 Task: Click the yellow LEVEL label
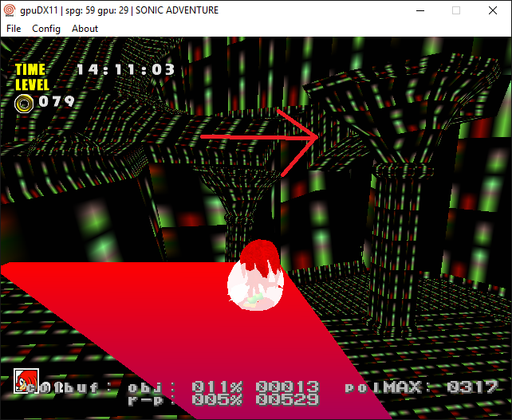point(32,84)
